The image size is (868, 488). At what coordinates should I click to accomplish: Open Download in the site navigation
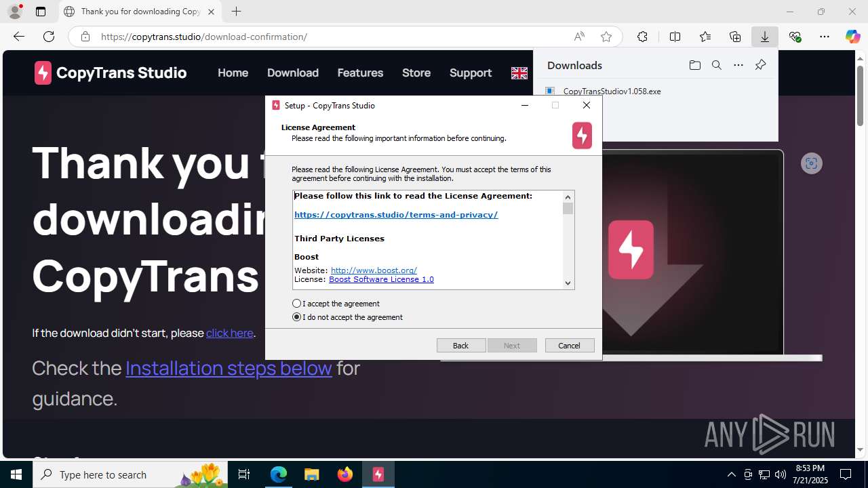pos(293,73)
